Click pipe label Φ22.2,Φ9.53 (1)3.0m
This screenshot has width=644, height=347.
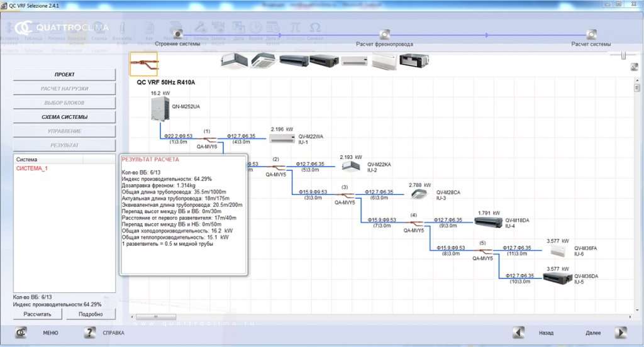178,139
